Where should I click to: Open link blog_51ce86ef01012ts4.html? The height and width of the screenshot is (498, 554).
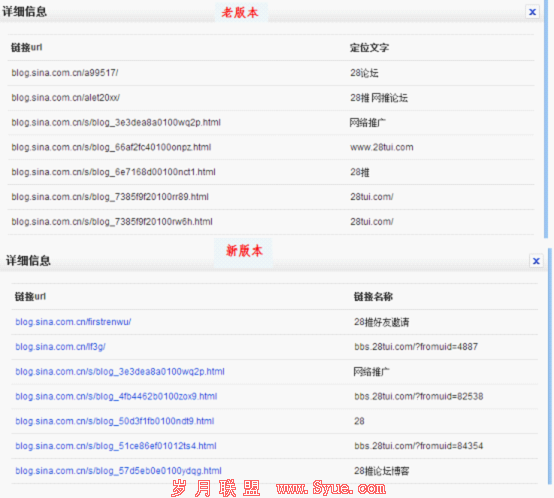click(x=116, y=446)
